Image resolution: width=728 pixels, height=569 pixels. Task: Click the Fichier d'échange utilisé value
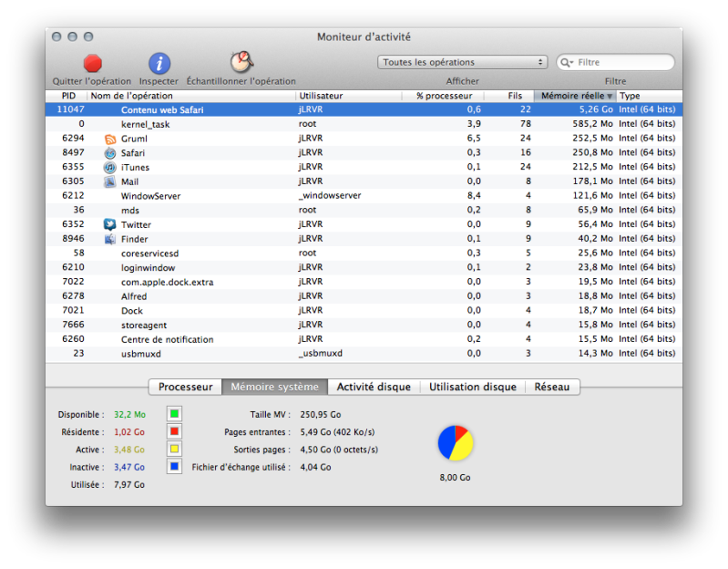316,467
